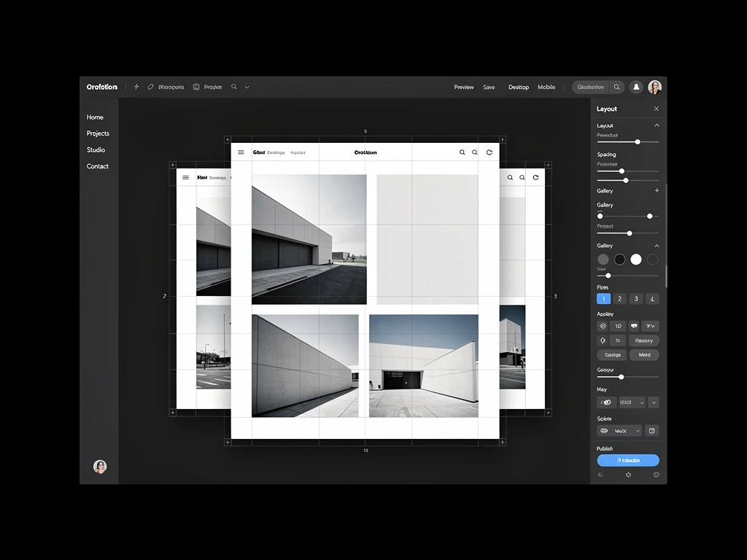
Task: Click left magnifier on front page header
Action: (x=462, y=152)
